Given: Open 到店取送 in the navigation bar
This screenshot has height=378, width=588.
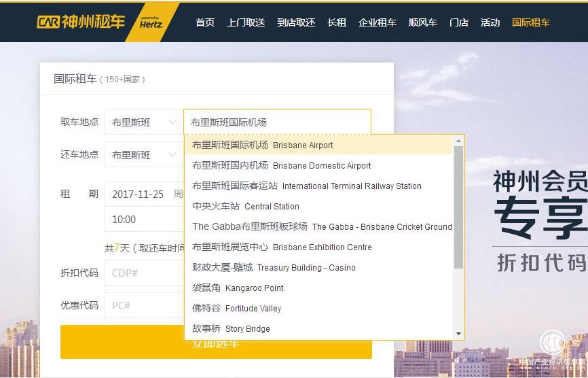Looking at the screenshot, I should [296, 22].
